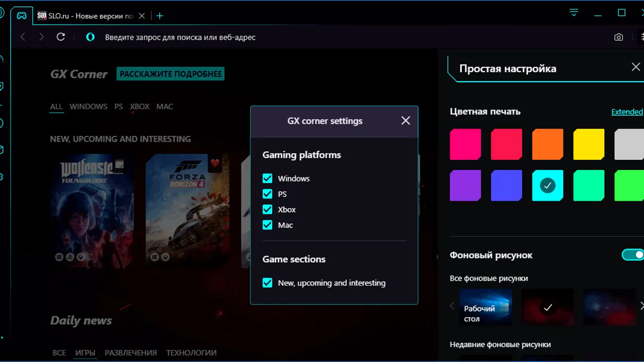Click the РАССКАЖИТЕ ПОДРОБНЕЕ button
The height and width of the screenshot is (362, 644).
coord(171,74)
